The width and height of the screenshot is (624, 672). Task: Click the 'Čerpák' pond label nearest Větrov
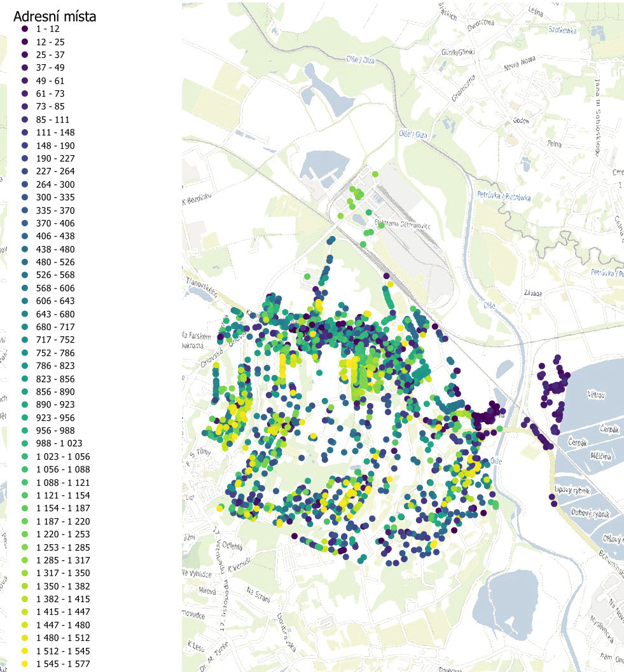[609, 429]
